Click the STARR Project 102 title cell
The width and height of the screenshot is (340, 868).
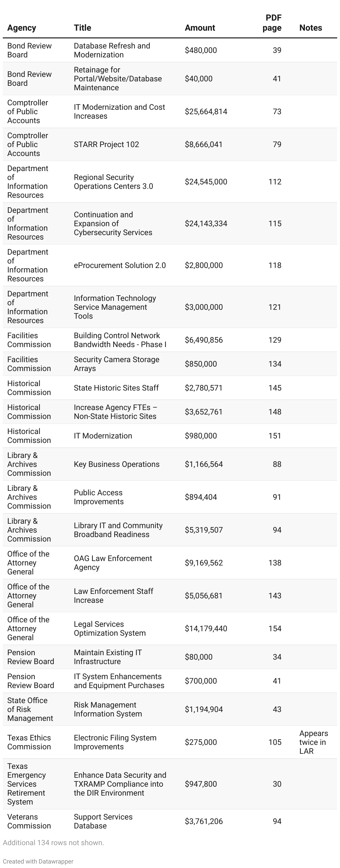click(x=106, y=144)
